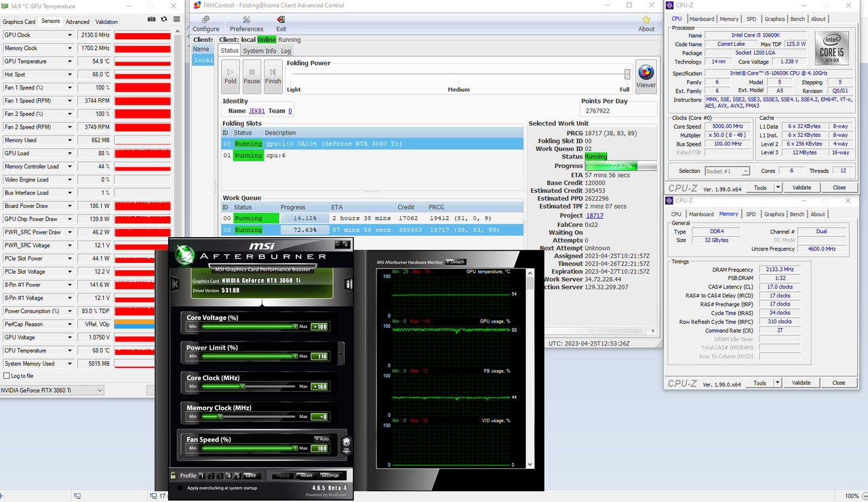Switch to GPU-Z Graphics Card tab
This screenshot has width=868, height=502.
point(19,22)
